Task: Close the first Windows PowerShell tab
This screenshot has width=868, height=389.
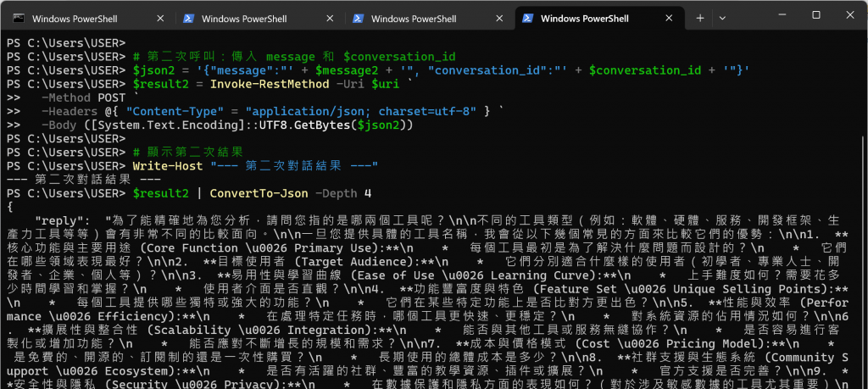Action: (x=160, y=19)
